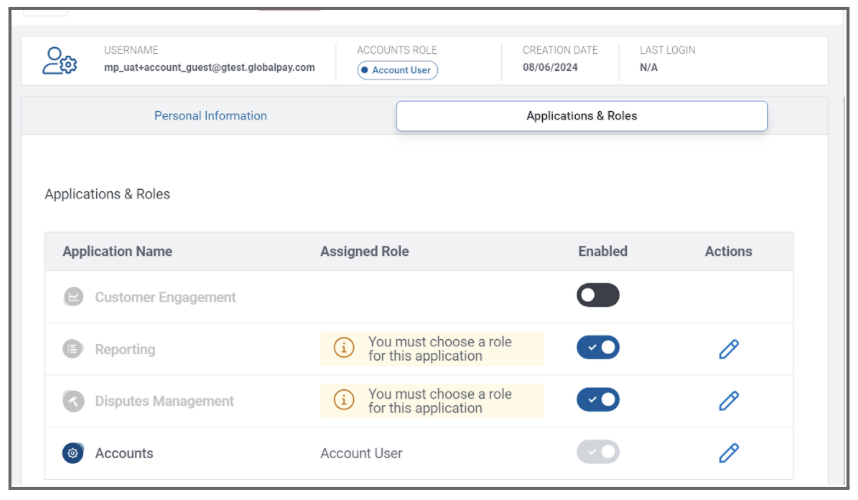Click the greyed-out Accounts enabled toggle

point(598,452)
